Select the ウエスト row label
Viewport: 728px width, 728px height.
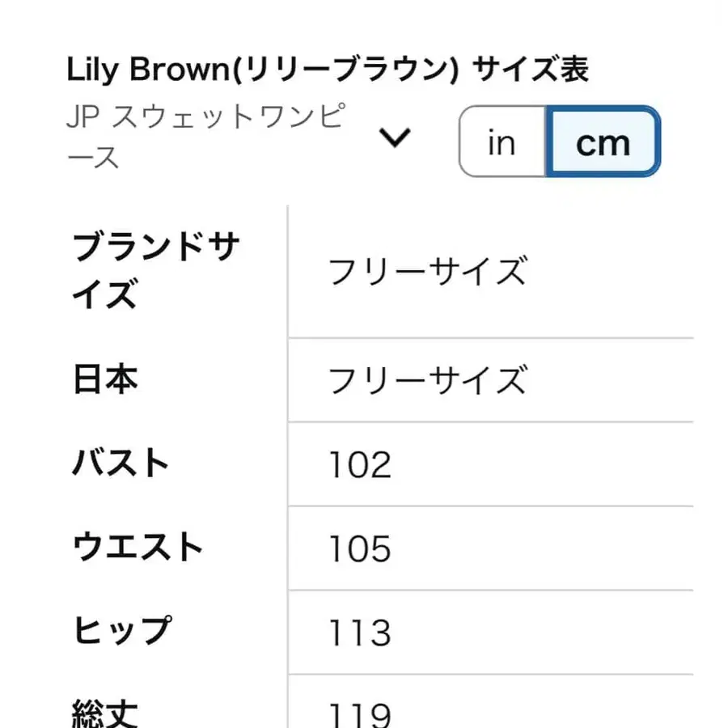tap(138, 548)
